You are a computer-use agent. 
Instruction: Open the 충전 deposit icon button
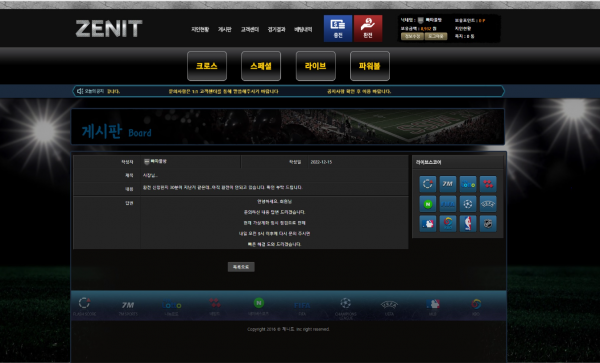pos(338,28)
